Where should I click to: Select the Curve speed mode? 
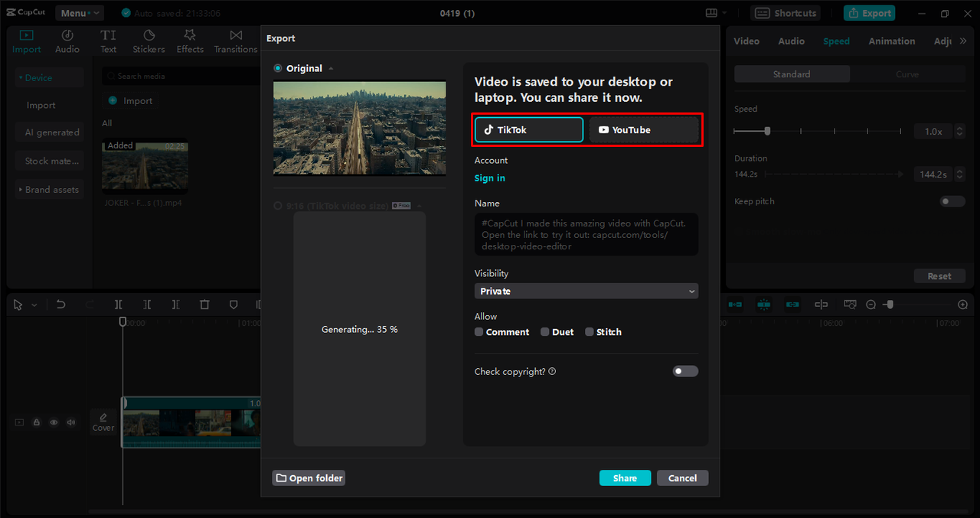[x=907, y=74]
